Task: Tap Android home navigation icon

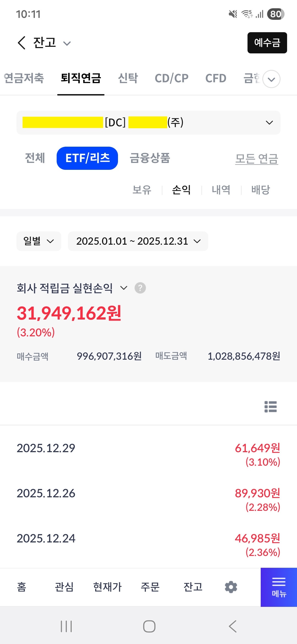Action: point(149,626)
